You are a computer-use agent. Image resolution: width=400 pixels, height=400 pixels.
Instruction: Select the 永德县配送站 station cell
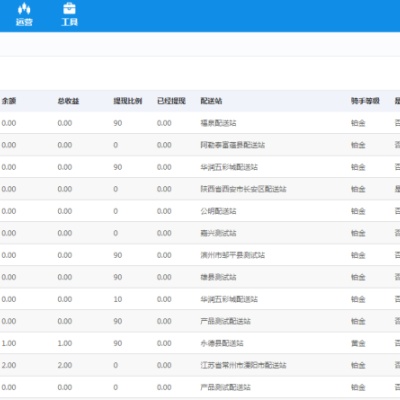click(x=222, y=343)
